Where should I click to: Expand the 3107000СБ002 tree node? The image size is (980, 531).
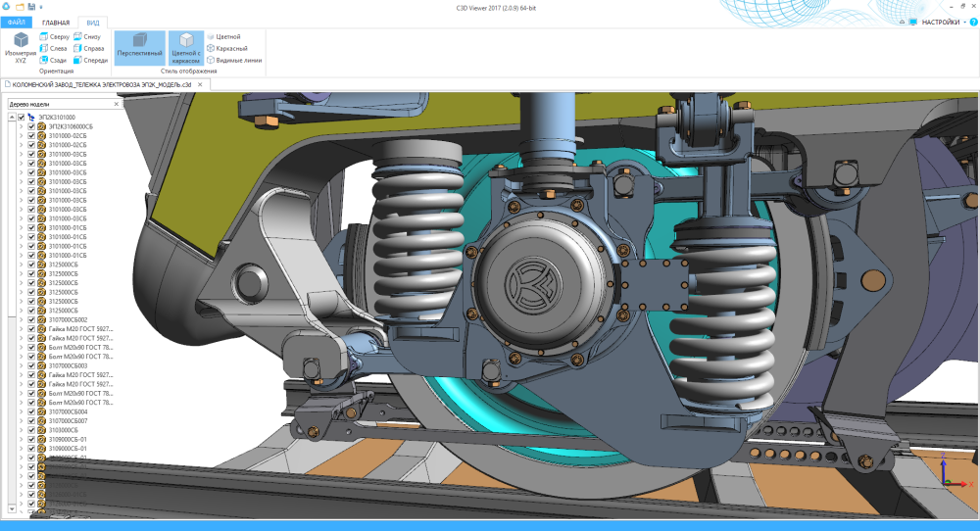click(x=22, y=319)
